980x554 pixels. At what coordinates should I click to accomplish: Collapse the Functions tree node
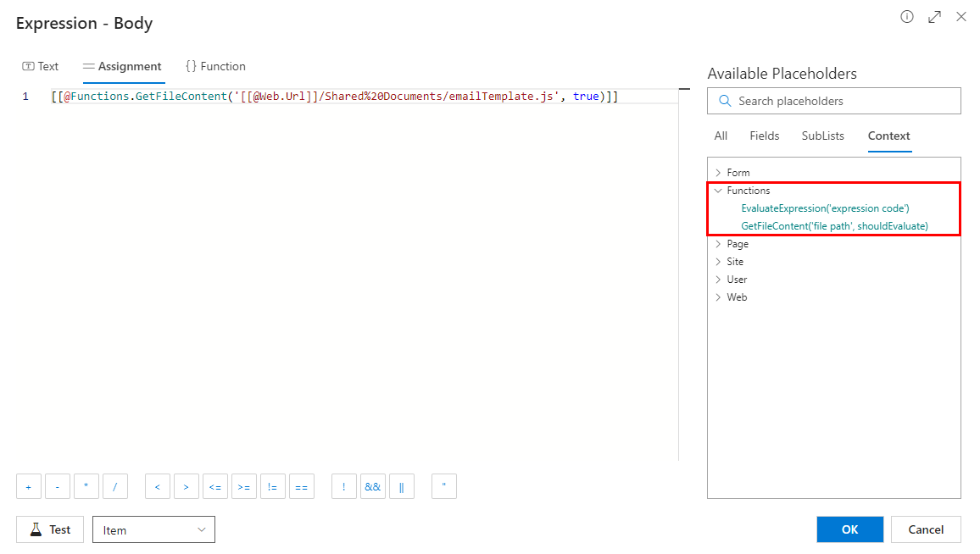pyautogui.click(x=720, y=190)
